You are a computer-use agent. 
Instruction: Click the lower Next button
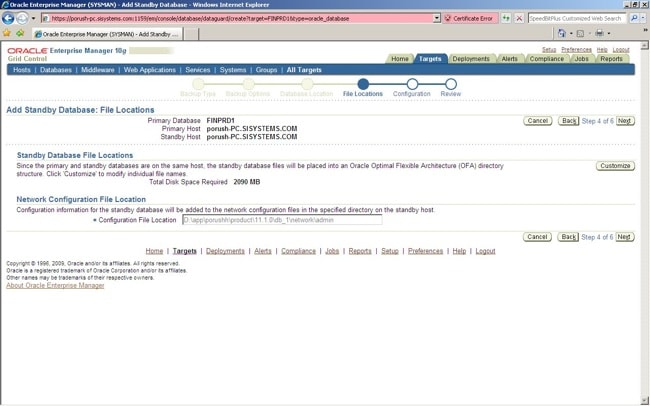624,237
